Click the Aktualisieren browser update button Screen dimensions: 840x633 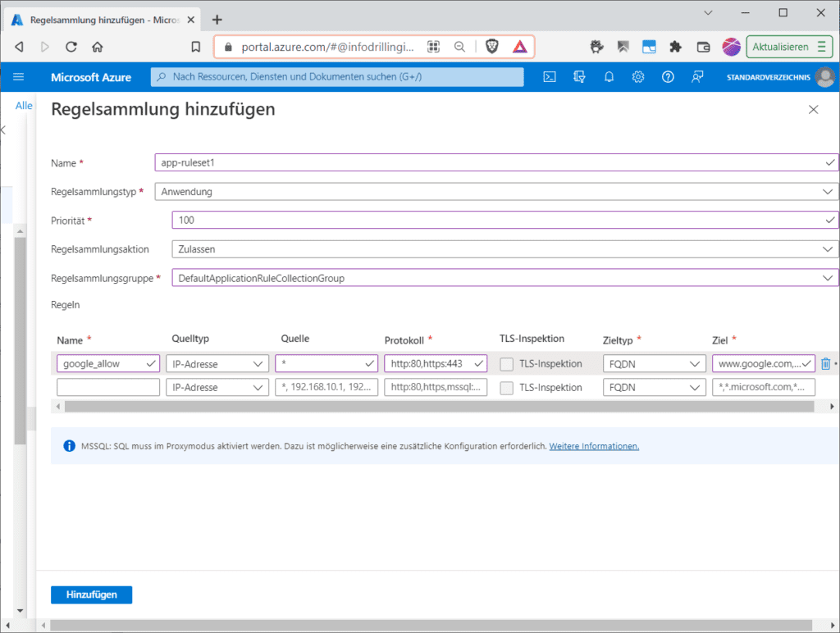pos(789,47)
